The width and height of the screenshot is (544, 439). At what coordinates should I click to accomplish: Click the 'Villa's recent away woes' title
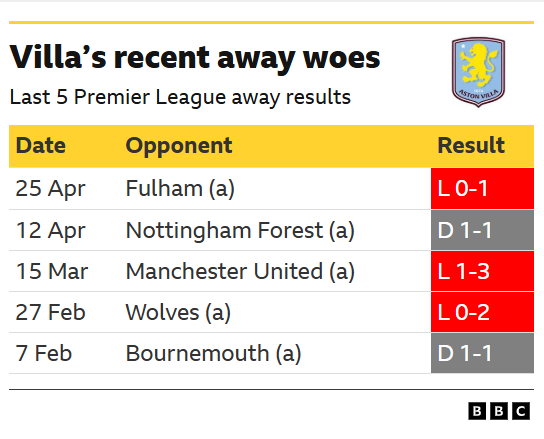pos(195,58)
